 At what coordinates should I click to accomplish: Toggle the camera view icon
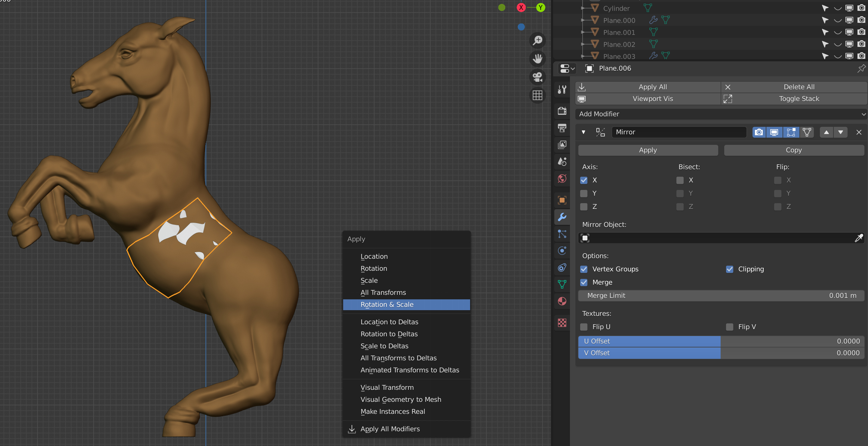click(x=537, y=77)
